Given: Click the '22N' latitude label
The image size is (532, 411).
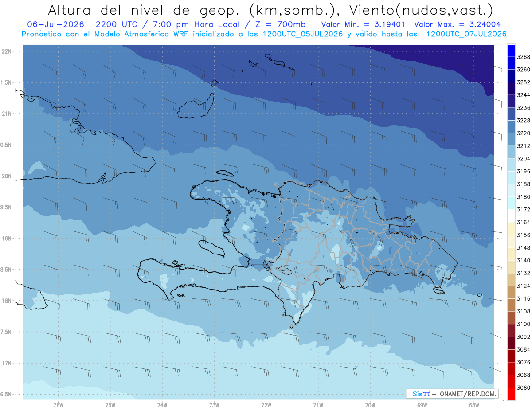Looking at the screenshot, I should 7,51.
